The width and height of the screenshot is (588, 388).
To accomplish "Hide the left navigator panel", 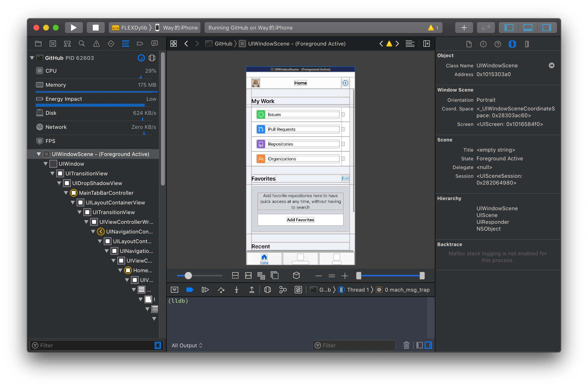I will (509, 27).
